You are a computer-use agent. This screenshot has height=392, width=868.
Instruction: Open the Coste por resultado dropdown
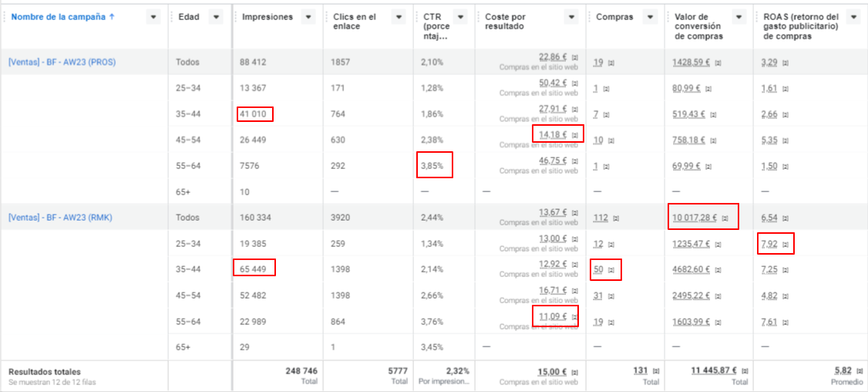(571, 17)
